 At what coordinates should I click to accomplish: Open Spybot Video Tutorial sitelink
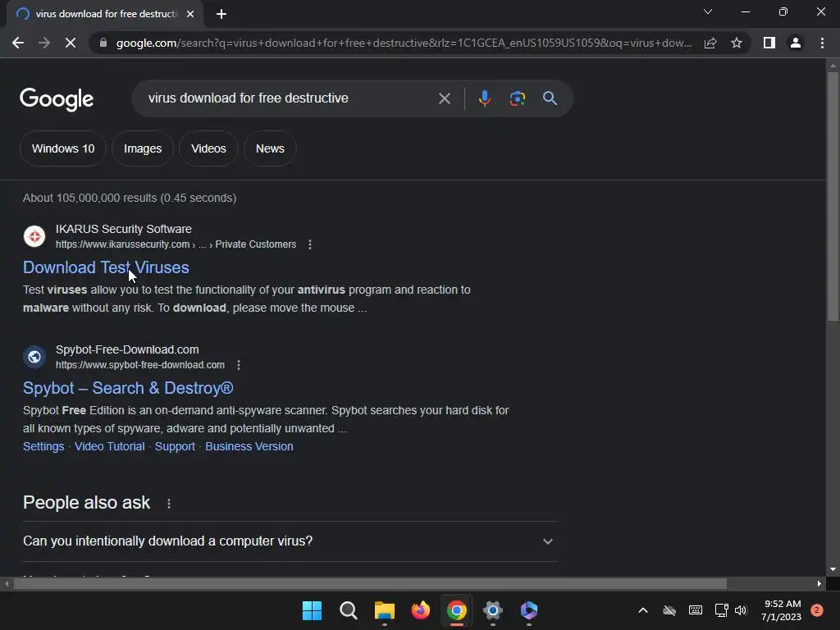[109, 446]
